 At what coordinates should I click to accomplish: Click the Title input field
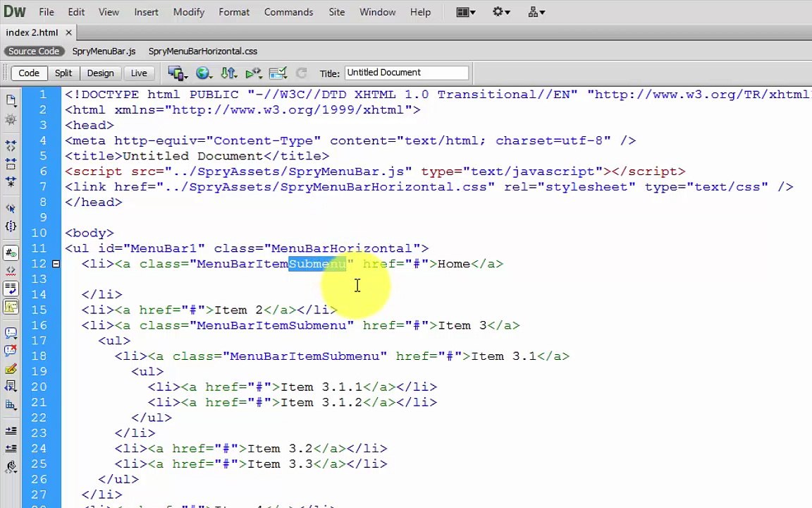pyautogui.click(x=407, y=73)
